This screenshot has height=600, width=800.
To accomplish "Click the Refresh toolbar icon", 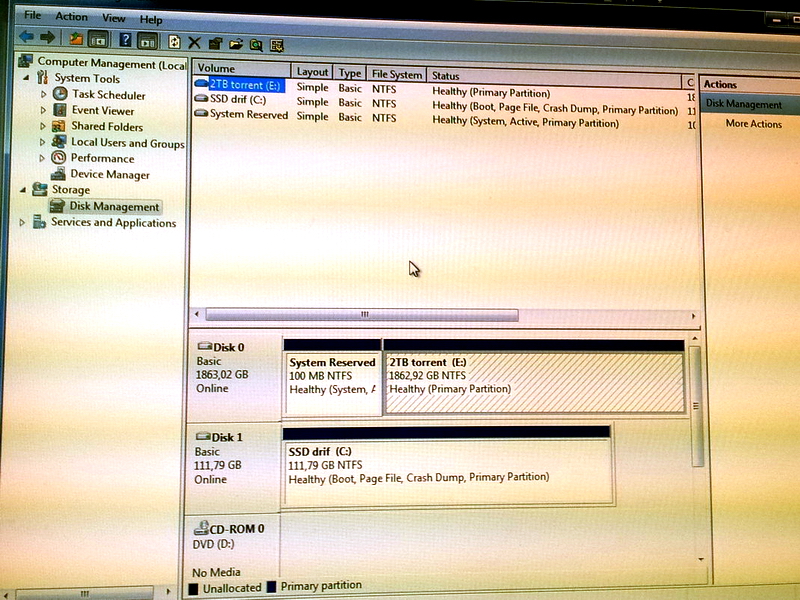I will (174, 42).
